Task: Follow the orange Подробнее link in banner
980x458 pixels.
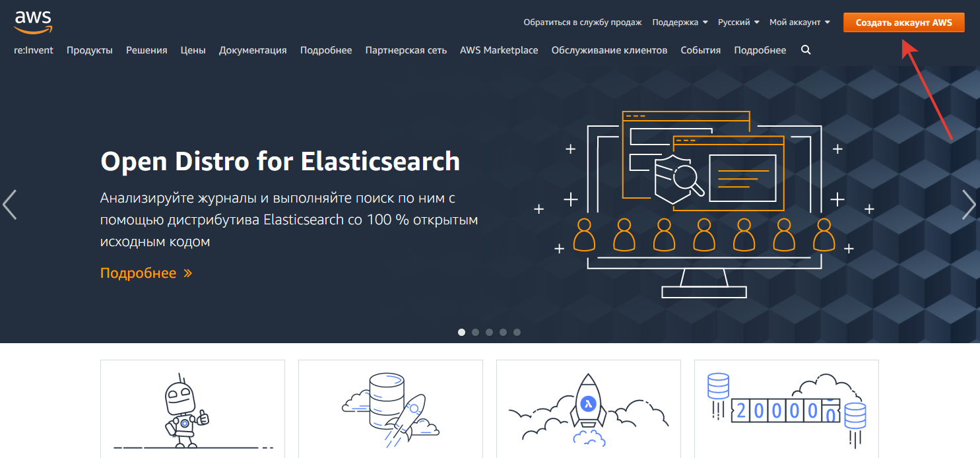Action: pyautogui.click(x=146, y=273)
